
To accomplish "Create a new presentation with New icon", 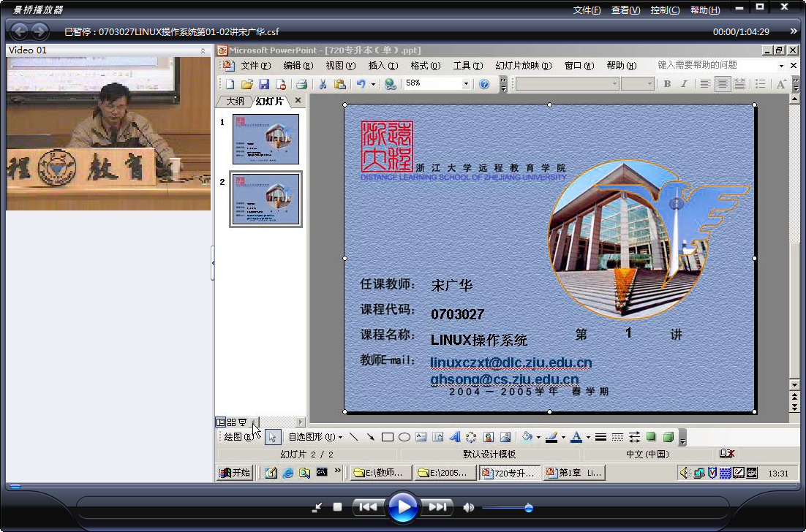I will (230, 84).
